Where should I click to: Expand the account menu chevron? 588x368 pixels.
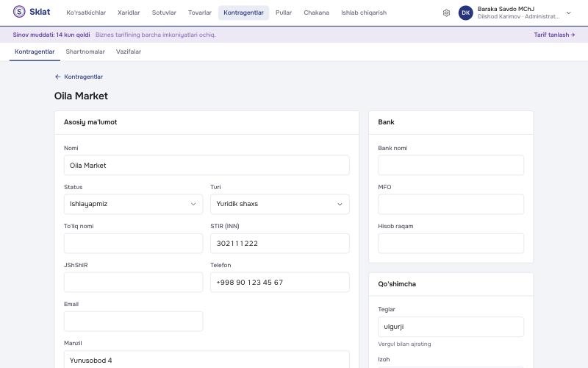point(568,13)
